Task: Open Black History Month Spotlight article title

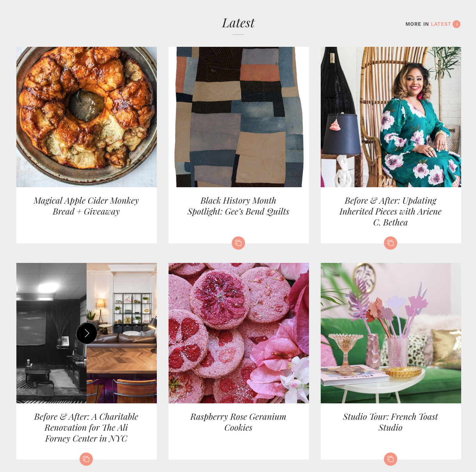Action: [x=238, y=206]
